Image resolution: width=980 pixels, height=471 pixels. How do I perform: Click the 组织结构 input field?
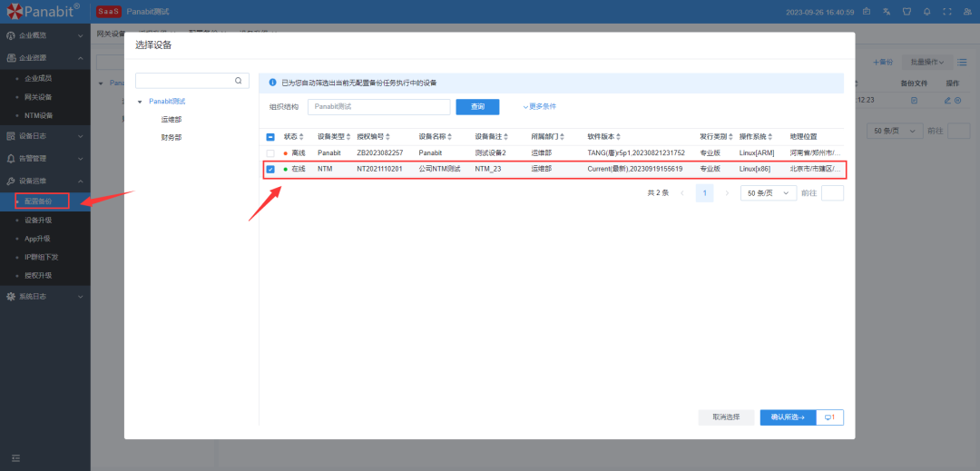click(x=378, y=107)
